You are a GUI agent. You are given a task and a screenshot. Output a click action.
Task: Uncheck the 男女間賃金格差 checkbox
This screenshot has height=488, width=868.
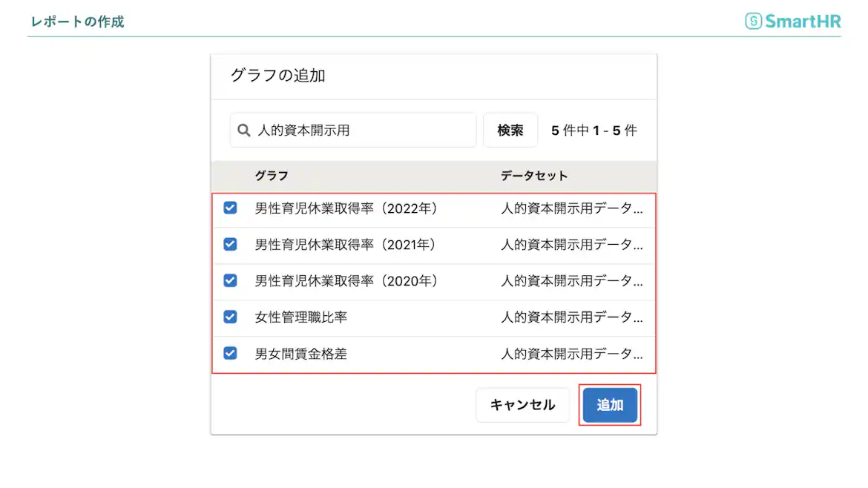pyautogui.click(x=230, y=354)
